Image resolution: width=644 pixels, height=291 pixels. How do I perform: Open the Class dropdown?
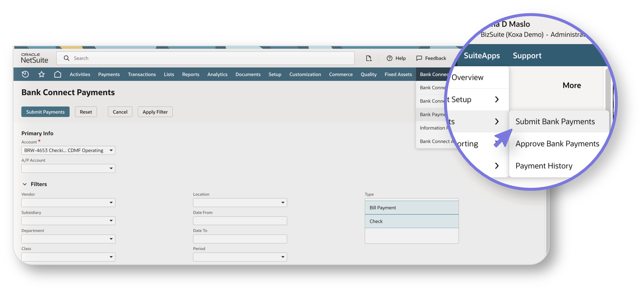(x=68, y=257)
